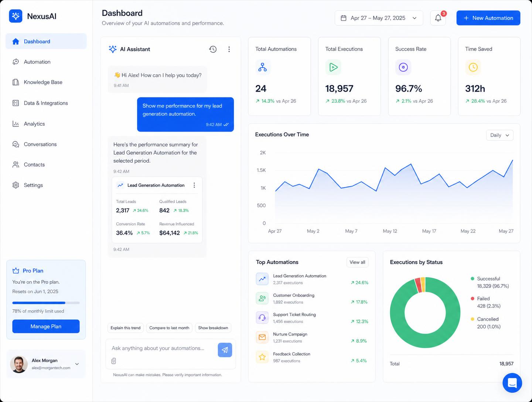Screen dimensions: 532x402
Task: Click the Feedback Collection star icon
Action: coord(262,357)
